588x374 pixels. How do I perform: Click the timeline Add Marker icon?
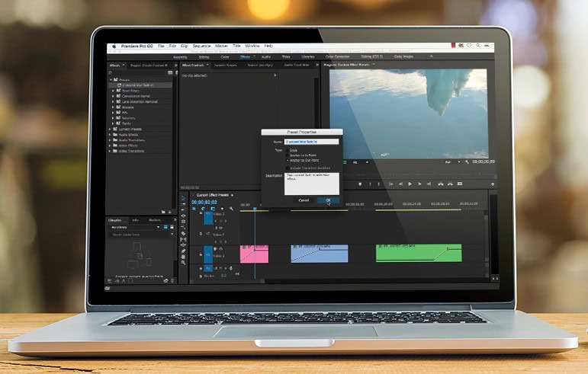click(x=222, y=209)
